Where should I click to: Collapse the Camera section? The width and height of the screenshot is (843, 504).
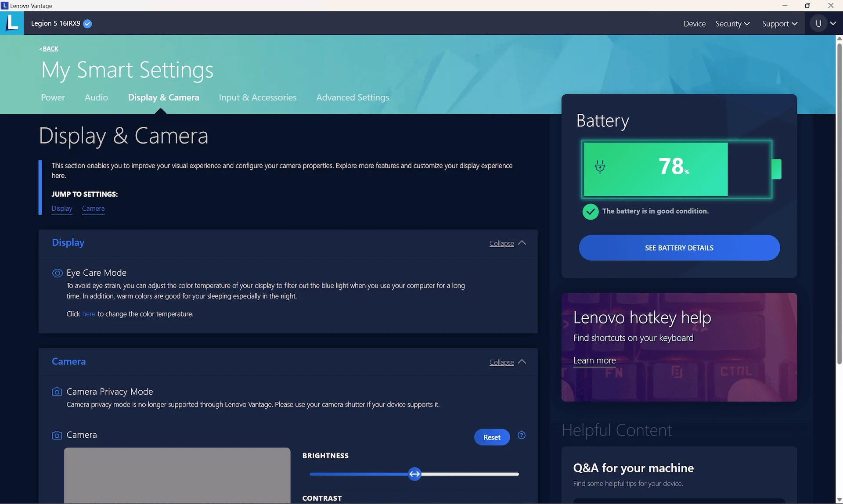point(508,362)
